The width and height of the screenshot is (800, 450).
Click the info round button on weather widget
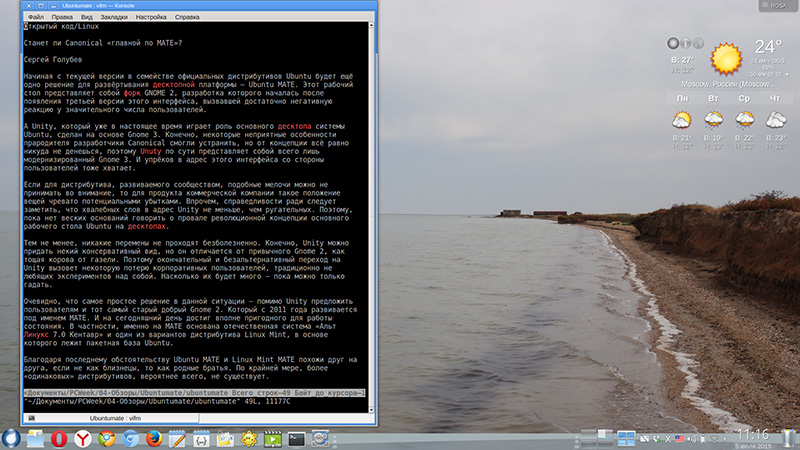686,43
